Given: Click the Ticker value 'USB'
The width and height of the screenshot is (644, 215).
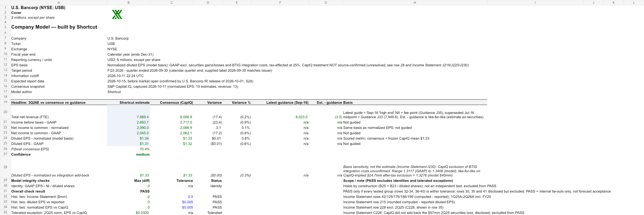Looking at the screenshot, I should coord(111,44).
